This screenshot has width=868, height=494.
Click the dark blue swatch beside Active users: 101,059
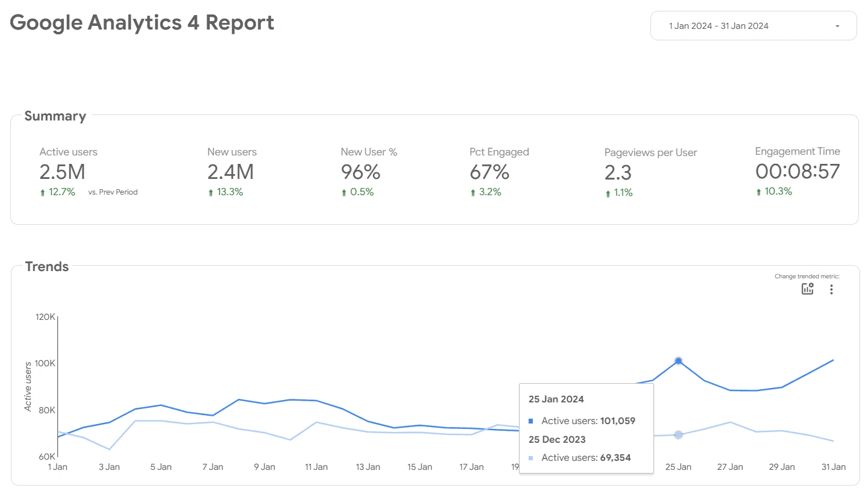pos(530,421)
